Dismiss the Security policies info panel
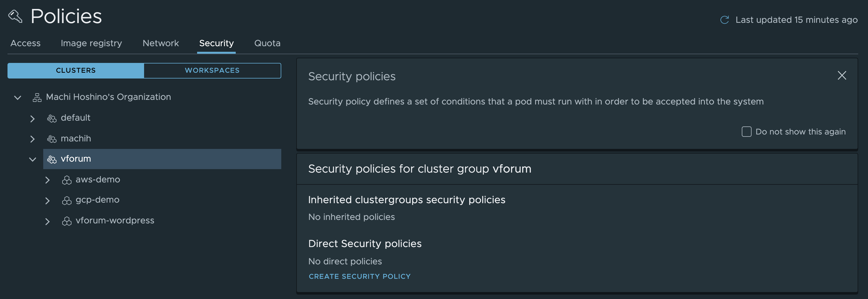Screen dimensions: 868x299 (x=842, y=75)
